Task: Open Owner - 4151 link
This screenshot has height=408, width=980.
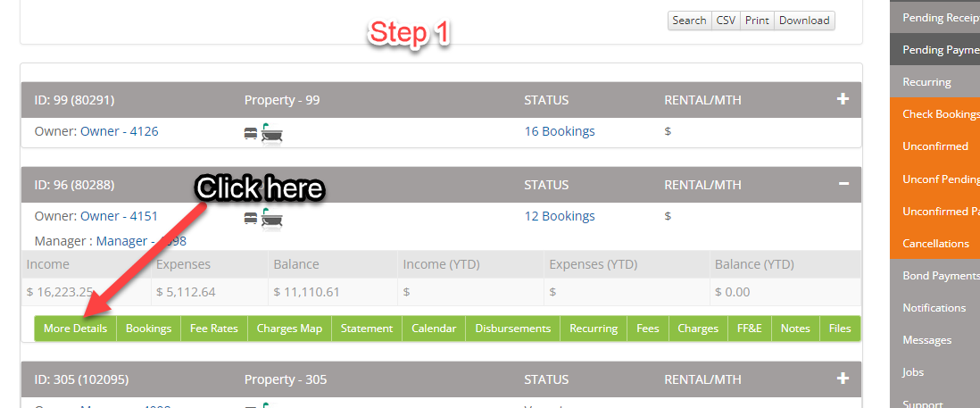Action: [x=120, y=216]
